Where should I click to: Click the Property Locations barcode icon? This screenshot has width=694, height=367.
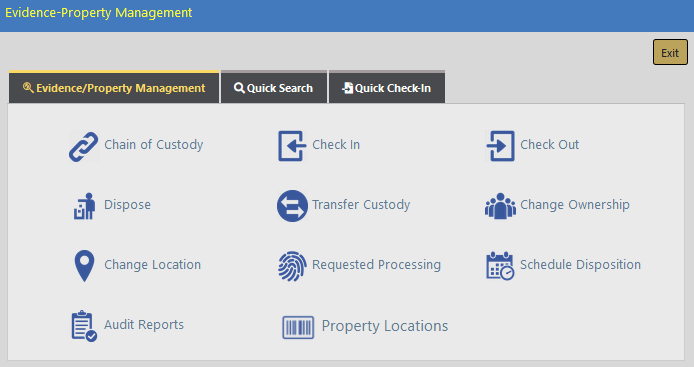tap(298, 327)
